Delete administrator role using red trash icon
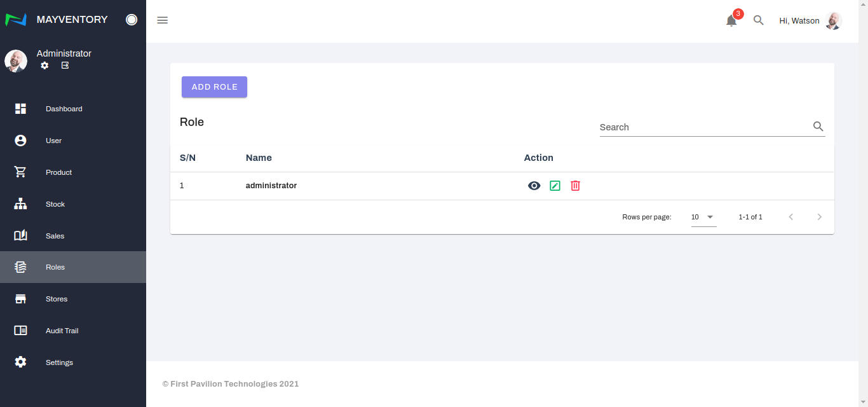 575,186
